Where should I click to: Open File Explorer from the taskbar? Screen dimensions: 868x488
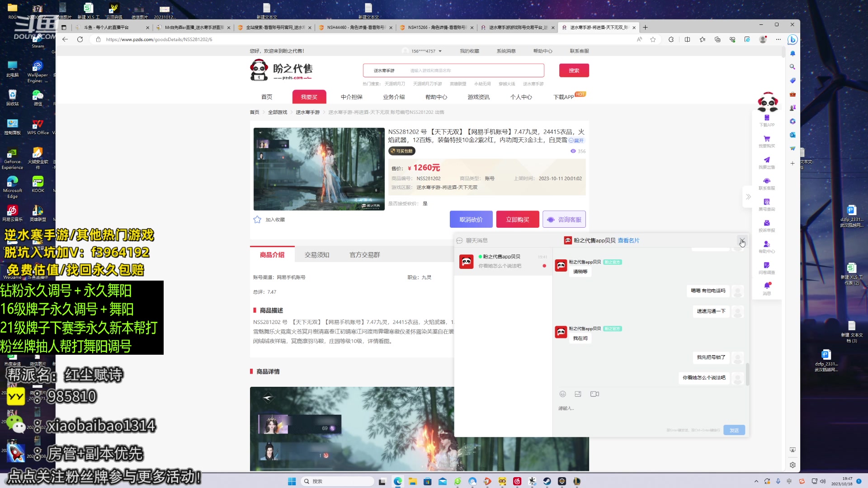pos(412,481)
